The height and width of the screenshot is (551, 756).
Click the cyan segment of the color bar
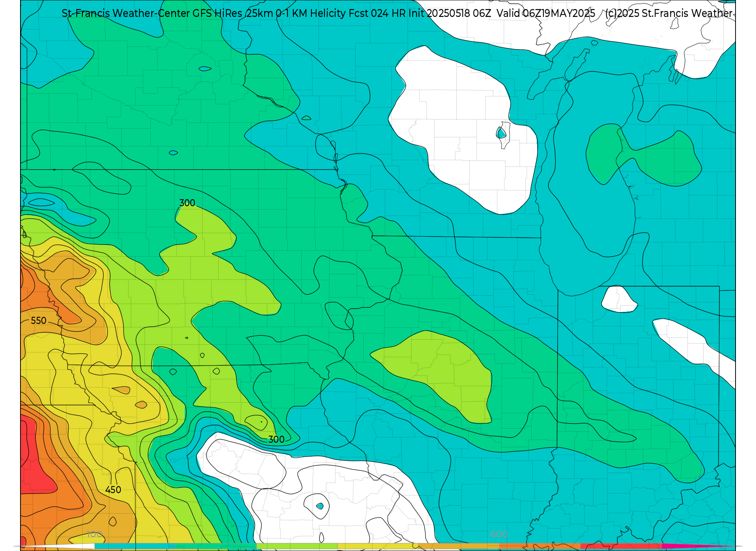coord(135,546)
